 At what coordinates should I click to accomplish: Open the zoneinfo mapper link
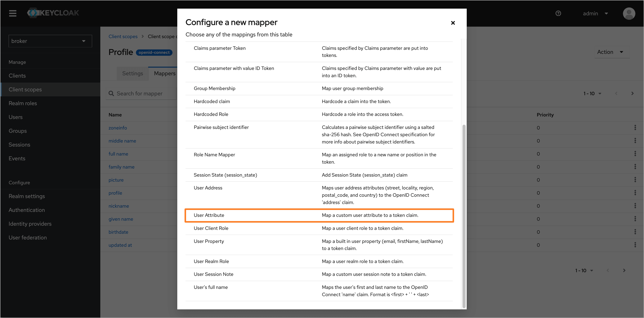(x=118, y=128)
